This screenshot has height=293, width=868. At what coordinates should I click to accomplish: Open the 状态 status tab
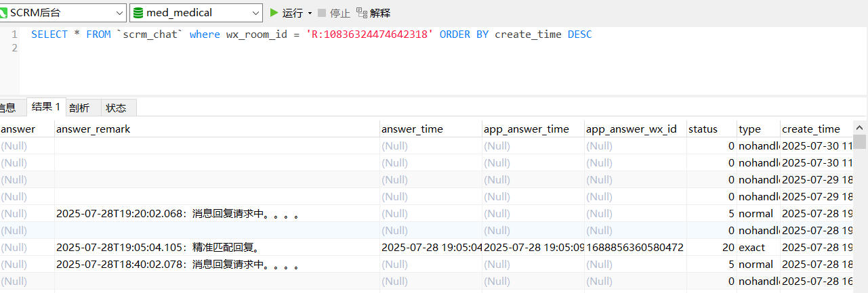(116, 108)
